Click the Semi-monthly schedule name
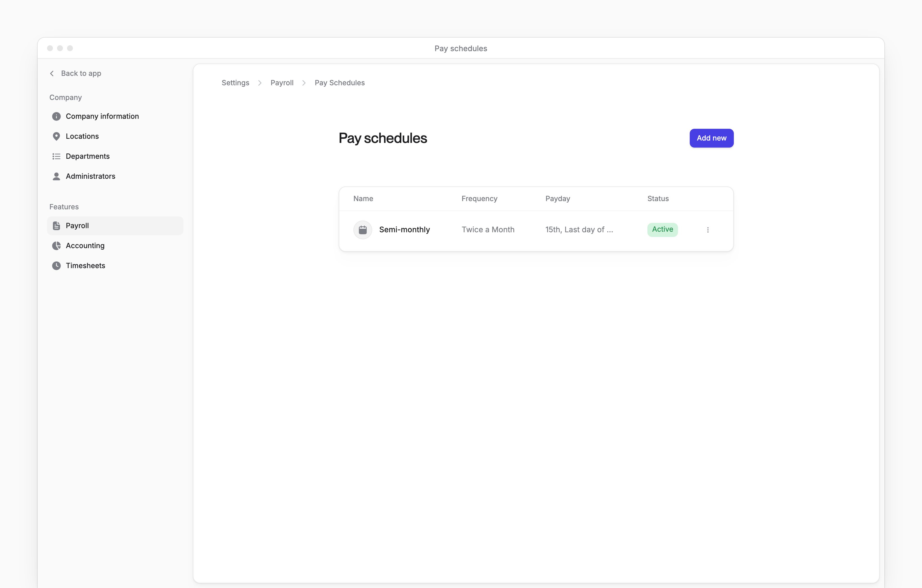922x588 pixels. [404, 230]
